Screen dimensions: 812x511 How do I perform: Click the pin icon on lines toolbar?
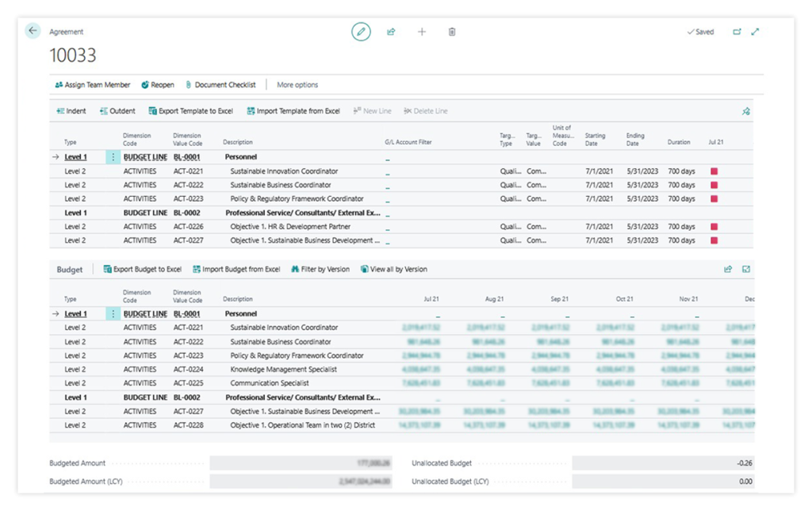click(x=745, y=111)
